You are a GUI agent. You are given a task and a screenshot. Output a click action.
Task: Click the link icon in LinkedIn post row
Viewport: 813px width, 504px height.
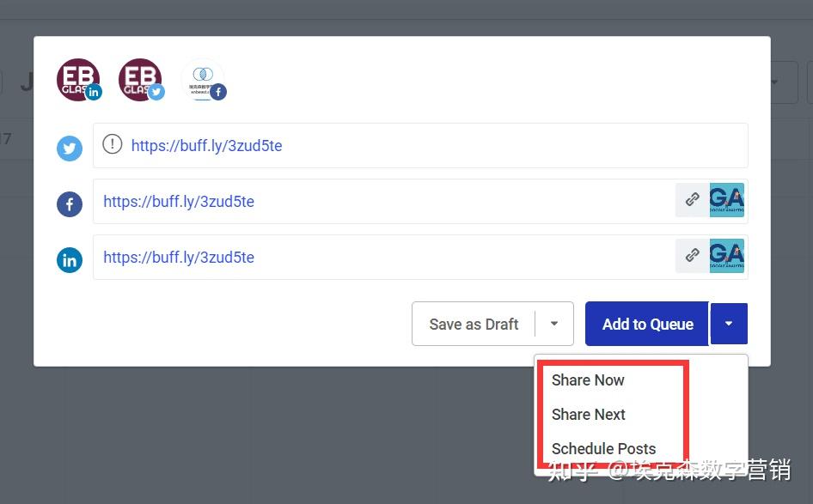coord(692,256)
